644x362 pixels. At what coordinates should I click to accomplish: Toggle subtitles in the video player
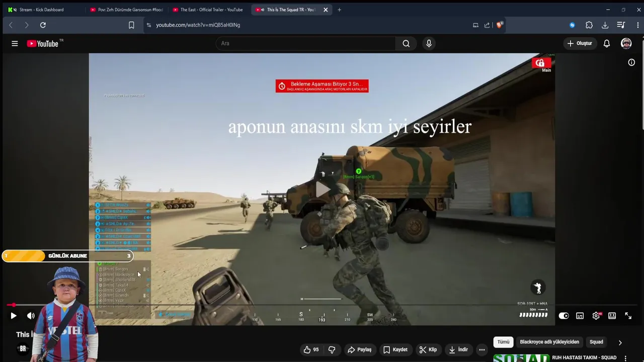click(580, 316)
